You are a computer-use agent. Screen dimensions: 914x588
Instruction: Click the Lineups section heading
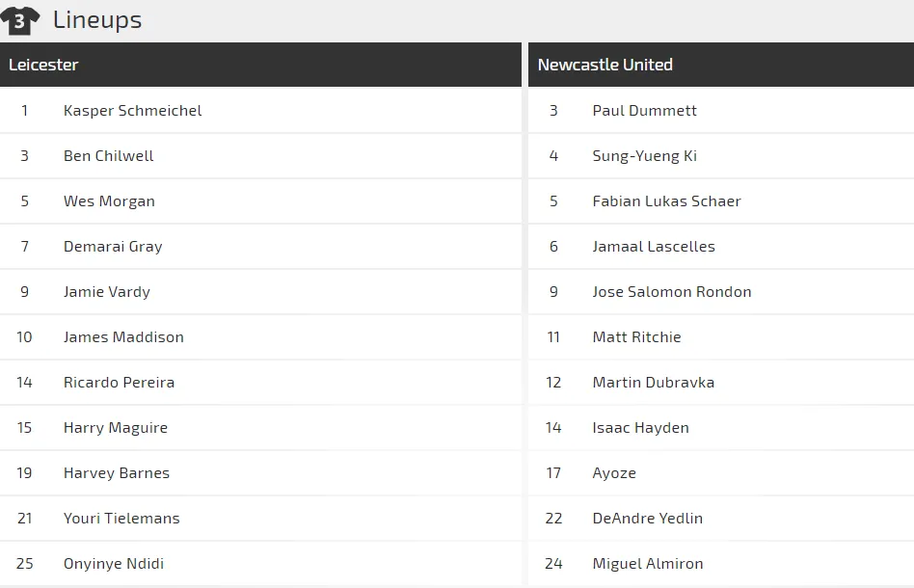coord(97,19)
